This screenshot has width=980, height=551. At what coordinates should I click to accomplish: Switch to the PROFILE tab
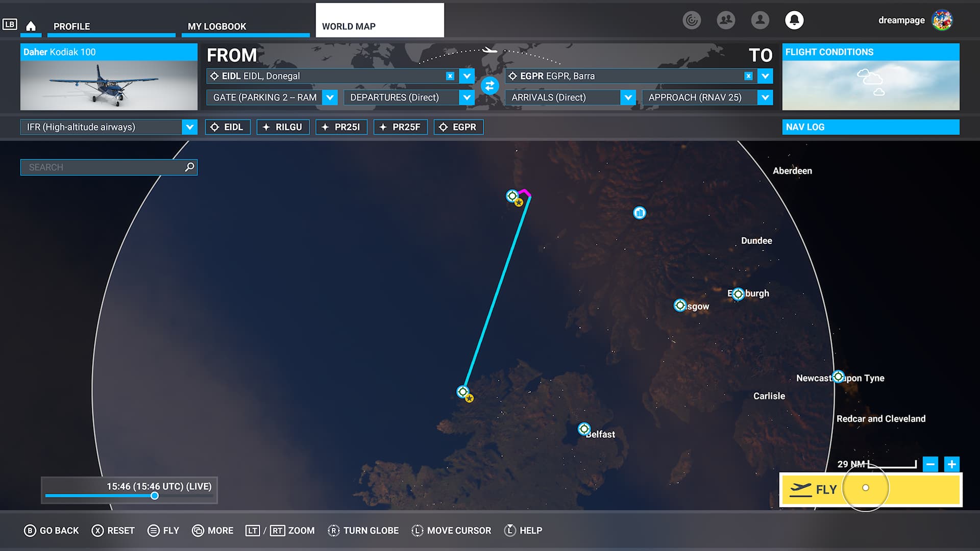coord(71,27)
